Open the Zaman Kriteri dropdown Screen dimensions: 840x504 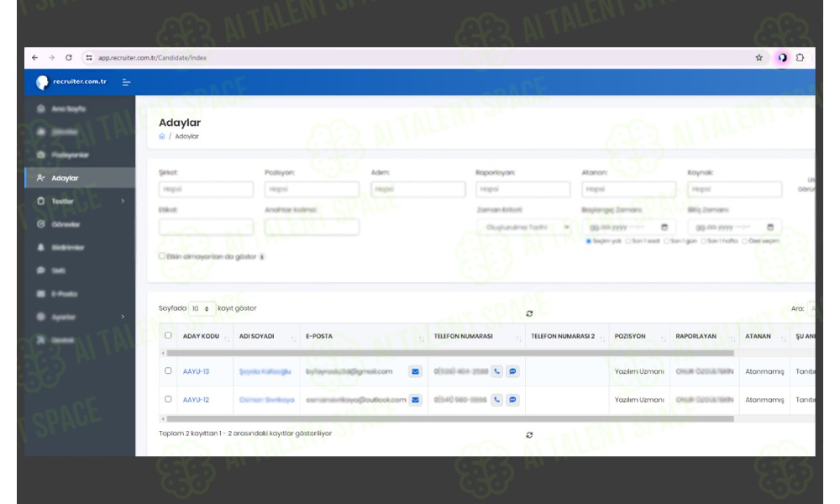coord(524,228)
